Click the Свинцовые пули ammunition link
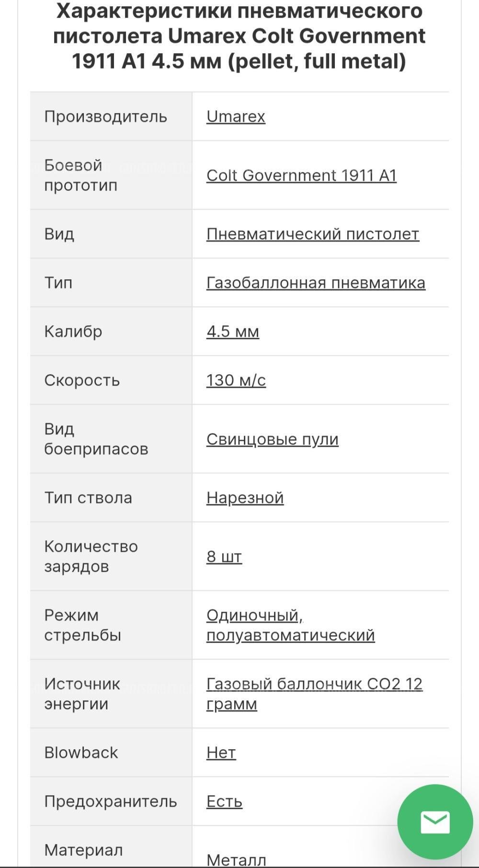The image size is (479, 868). [273, 439]
